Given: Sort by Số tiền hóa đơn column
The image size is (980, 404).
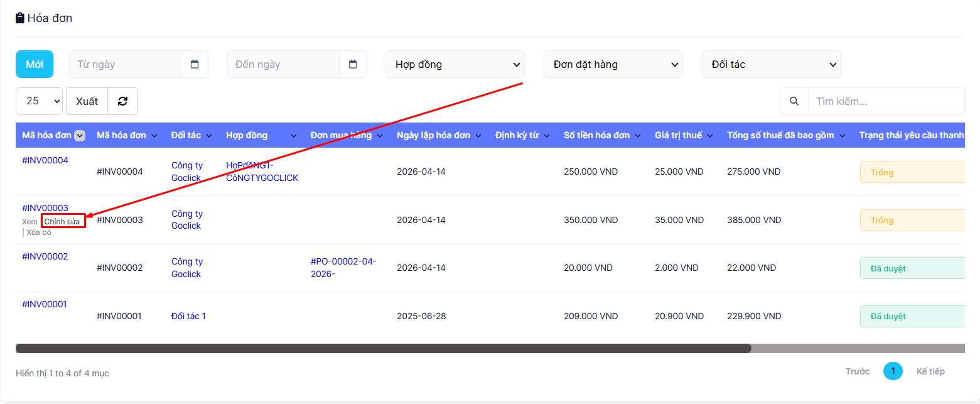Looking at the screenshot, I should (x=601, y=135).
